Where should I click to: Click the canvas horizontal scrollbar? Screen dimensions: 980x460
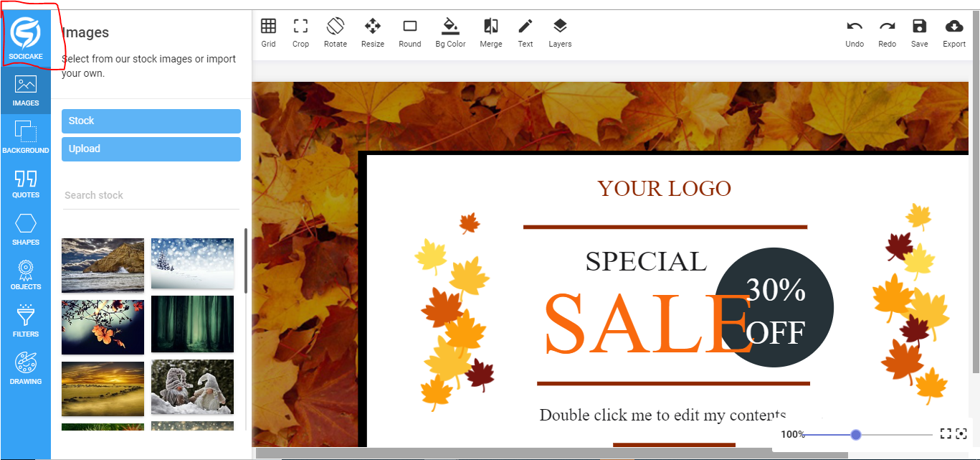point(552,454)
